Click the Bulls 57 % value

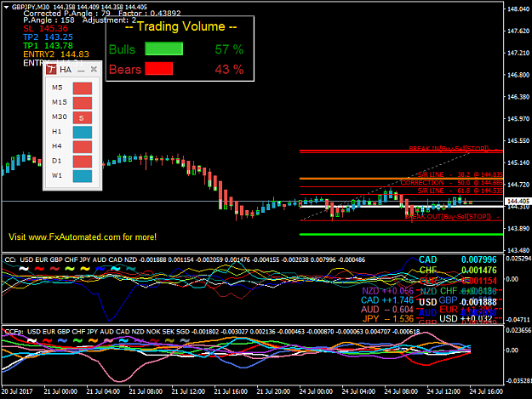pyautogui.click(x=229, y=49)
